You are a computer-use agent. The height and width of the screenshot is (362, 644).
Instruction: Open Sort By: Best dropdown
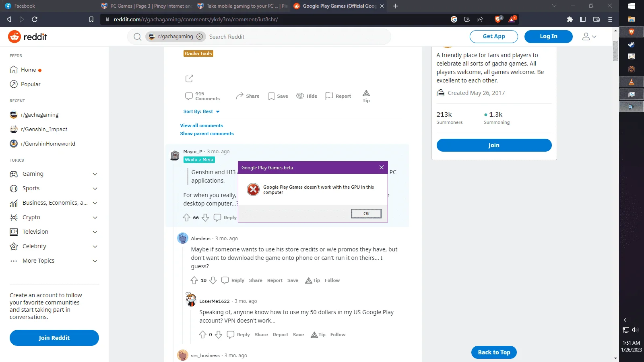(x=202, y=111)
